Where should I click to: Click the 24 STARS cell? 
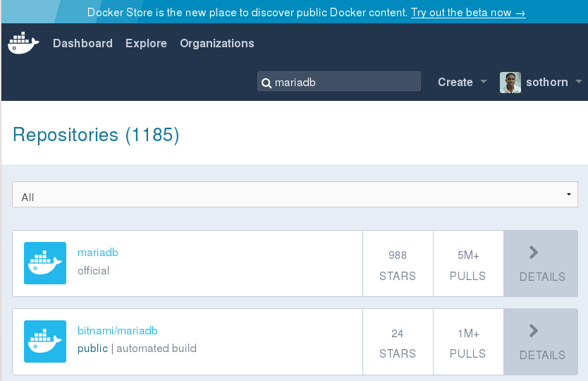click(398, 341)
